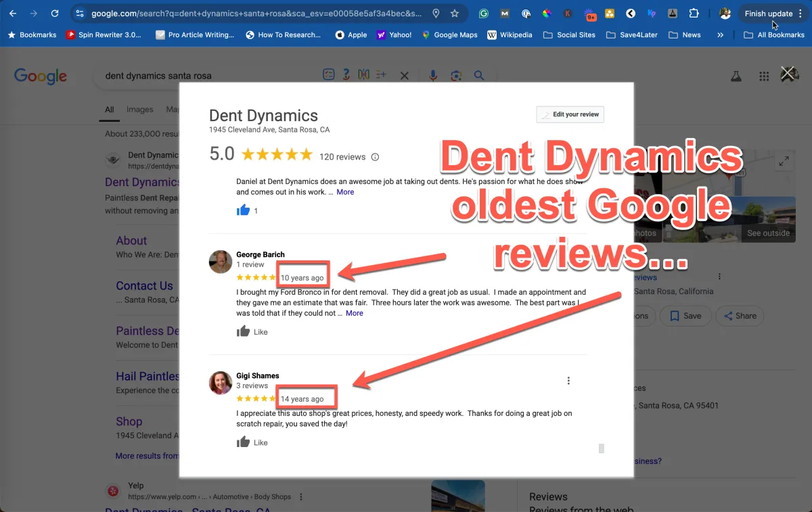
Task: Open the Apple bookmark
Action: [x=351, y=34]
